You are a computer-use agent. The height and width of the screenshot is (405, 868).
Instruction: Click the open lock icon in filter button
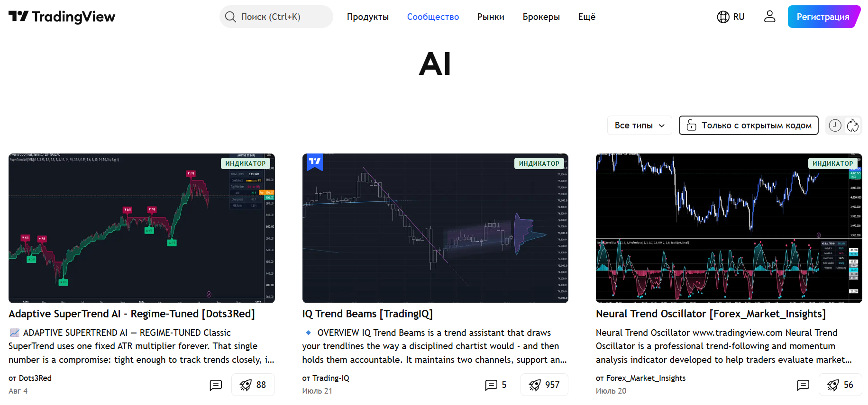pos(692,125)
